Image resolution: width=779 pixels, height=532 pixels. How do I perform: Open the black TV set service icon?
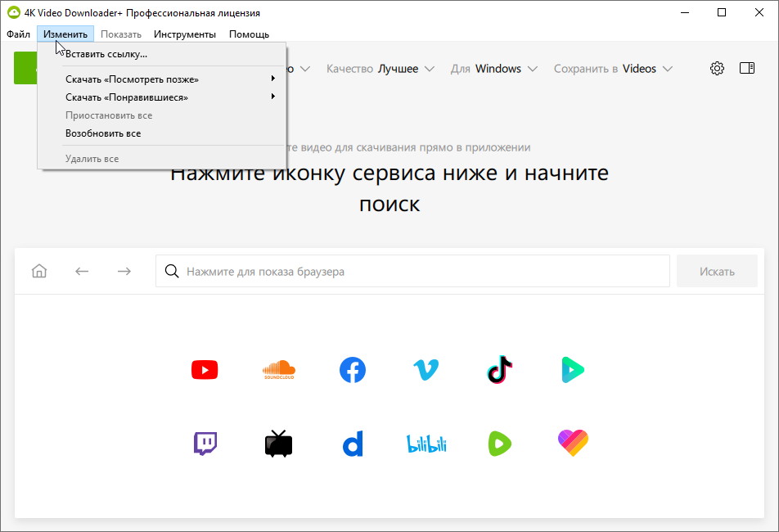tap(279, 444)
